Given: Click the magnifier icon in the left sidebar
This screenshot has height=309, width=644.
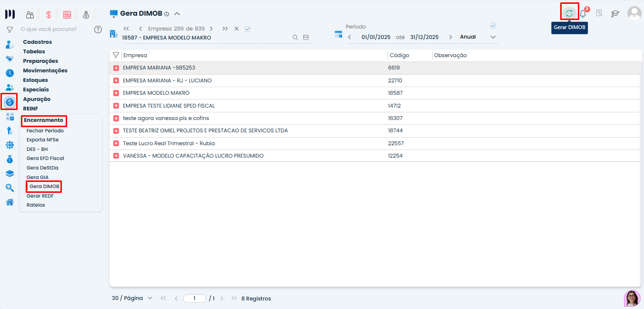Looking at the screenshot, I should coord(10,188).
